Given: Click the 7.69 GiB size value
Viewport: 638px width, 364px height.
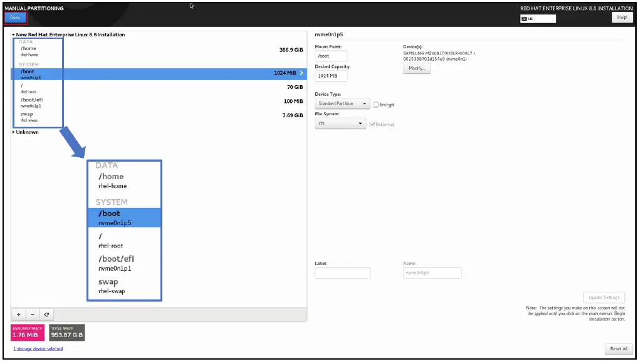Looking at the screenshot, I should (293, 115).
